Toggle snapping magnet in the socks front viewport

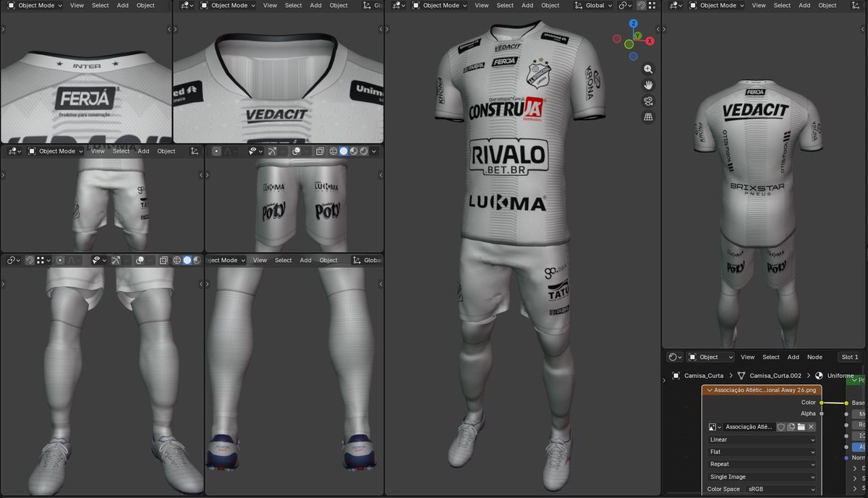point(30,260)
